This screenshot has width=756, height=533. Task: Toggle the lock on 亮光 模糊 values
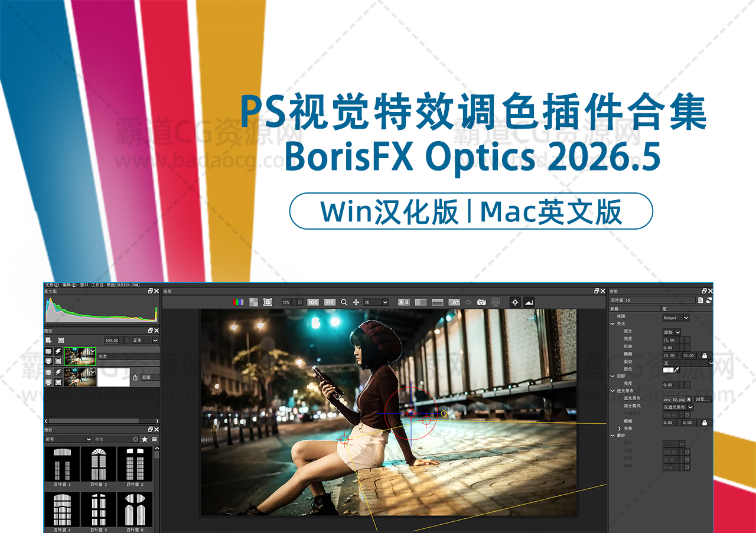704,355
